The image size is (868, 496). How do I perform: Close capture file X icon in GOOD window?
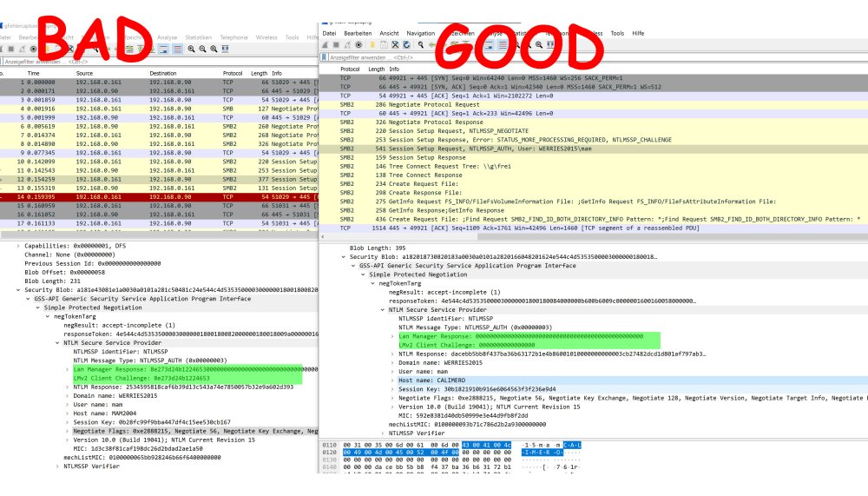tap(395, 44)
